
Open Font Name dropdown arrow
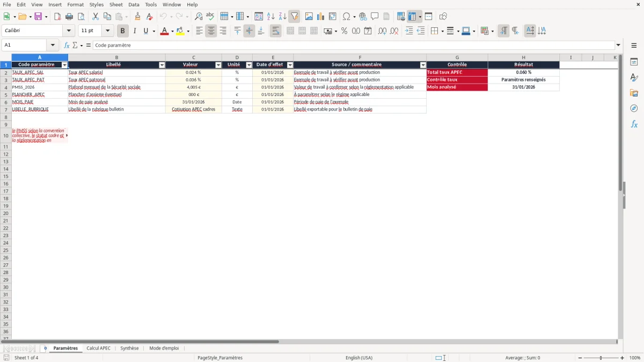click(x=69, y=31)
